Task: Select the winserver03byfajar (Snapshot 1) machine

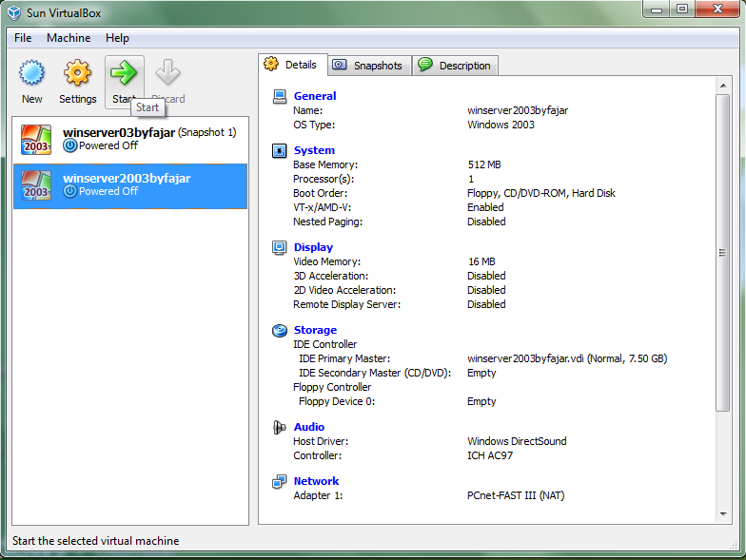Action: (x=130, y=140)
